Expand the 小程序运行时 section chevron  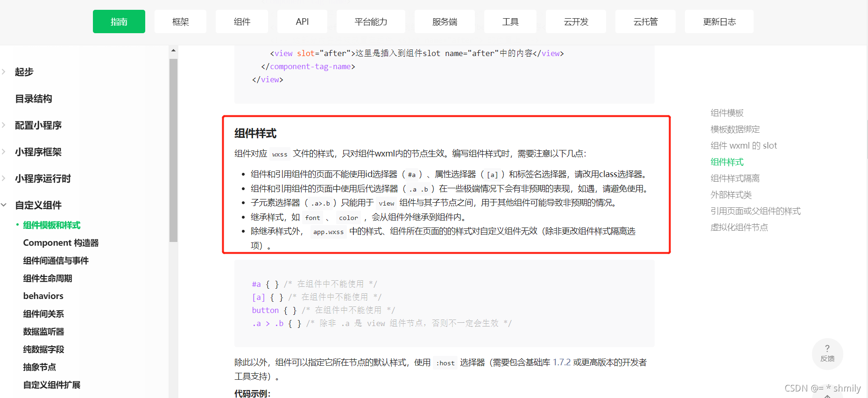coord(4,178)
